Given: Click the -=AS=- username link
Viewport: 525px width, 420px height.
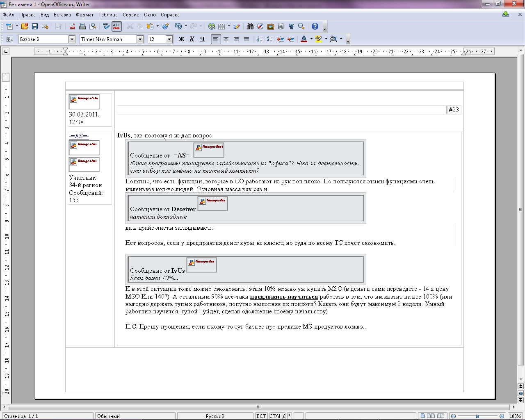Looking at the screenshot, I should (79, 136).
